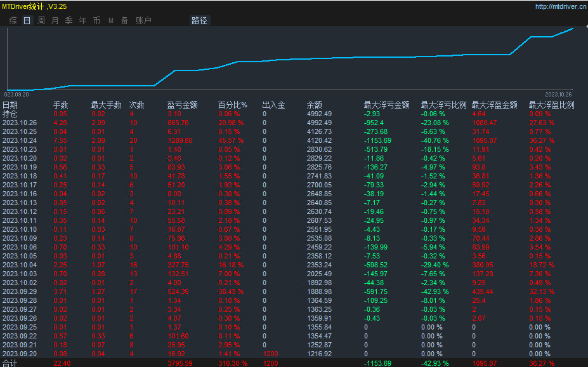
Task: Click the 524.39 profit value
Action: pos(178,291)
